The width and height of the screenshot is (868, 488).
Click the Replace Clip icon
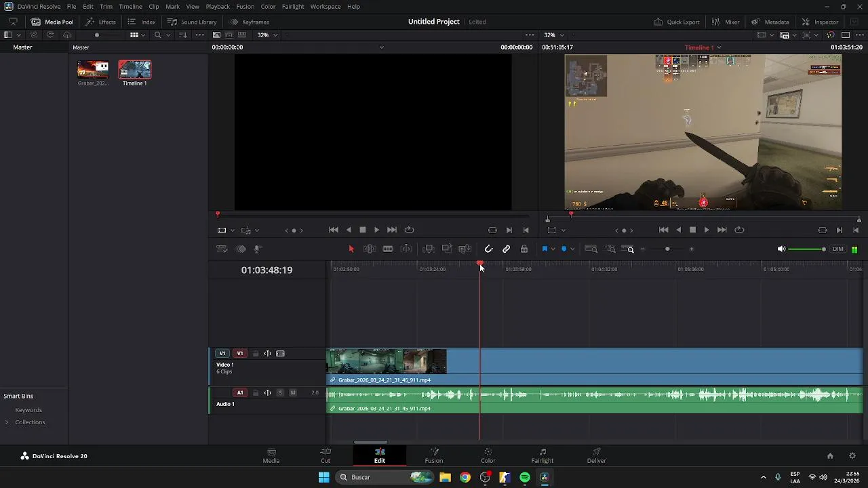[x=465, y=249]
